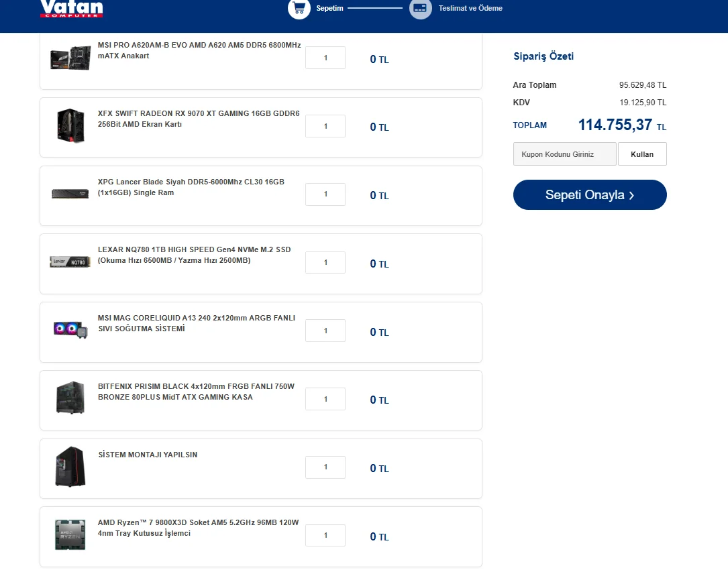
Task: Open the XFX Swift Radeon RX 9070 XT link
Action: [199, 119]
